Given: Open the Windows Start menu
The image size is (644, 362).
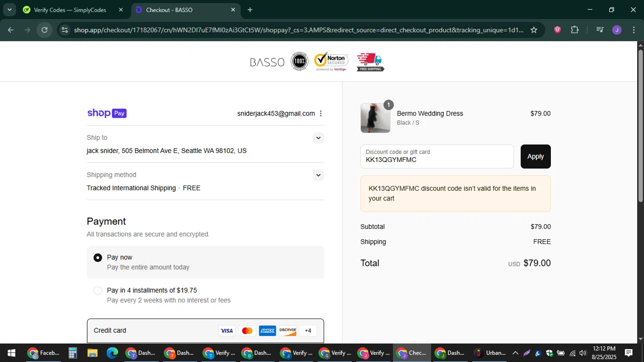Looking at the screenshot, I should (x=12, y=353).
